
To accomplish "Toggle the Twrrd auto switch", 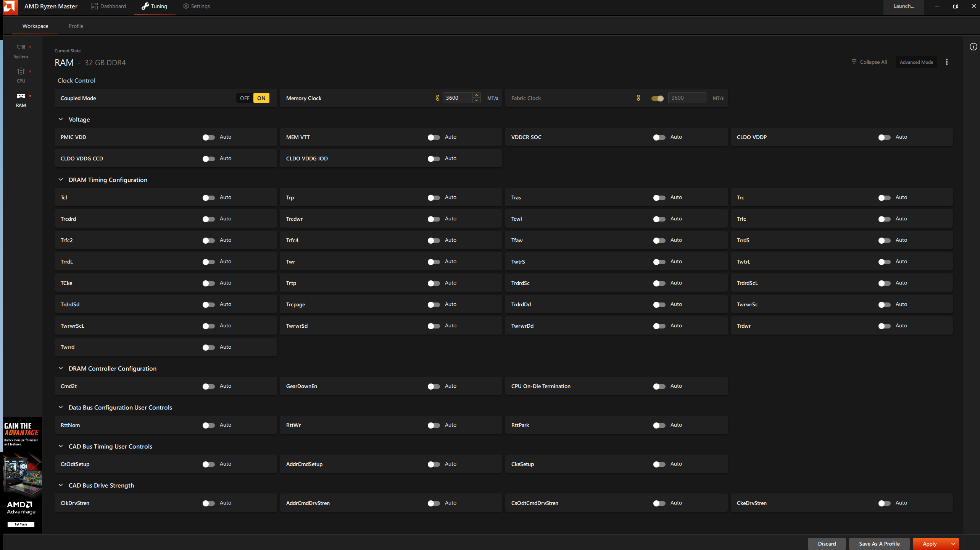I will tap(208, 347).
